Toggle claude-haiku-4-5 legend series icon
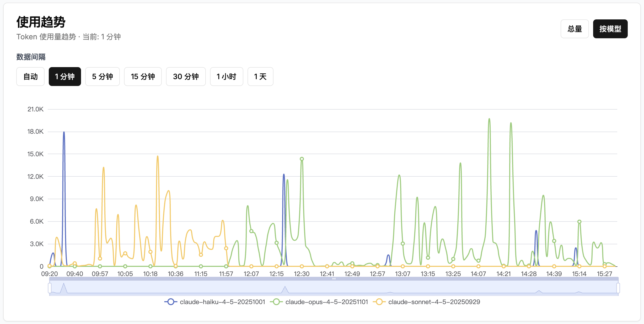Screen dimensions: 644x324 pyautogui.click(x=171, y=302)
